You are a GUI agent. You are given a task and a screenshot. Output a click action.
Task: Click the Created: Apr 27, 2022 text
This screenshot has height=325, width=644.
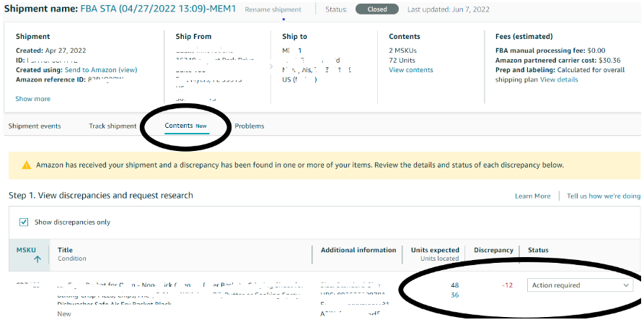[51, 51]
